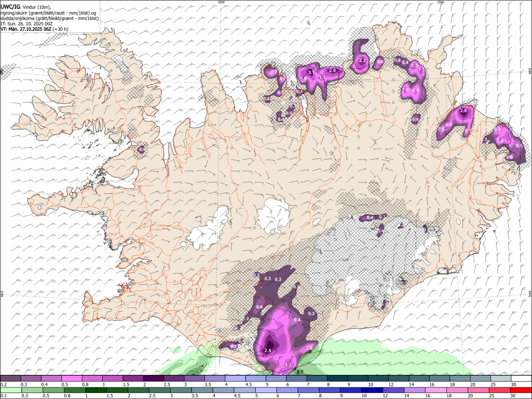Click the "30" label under the lower legend row
The image size is (532, 399).
pos(514,396)
